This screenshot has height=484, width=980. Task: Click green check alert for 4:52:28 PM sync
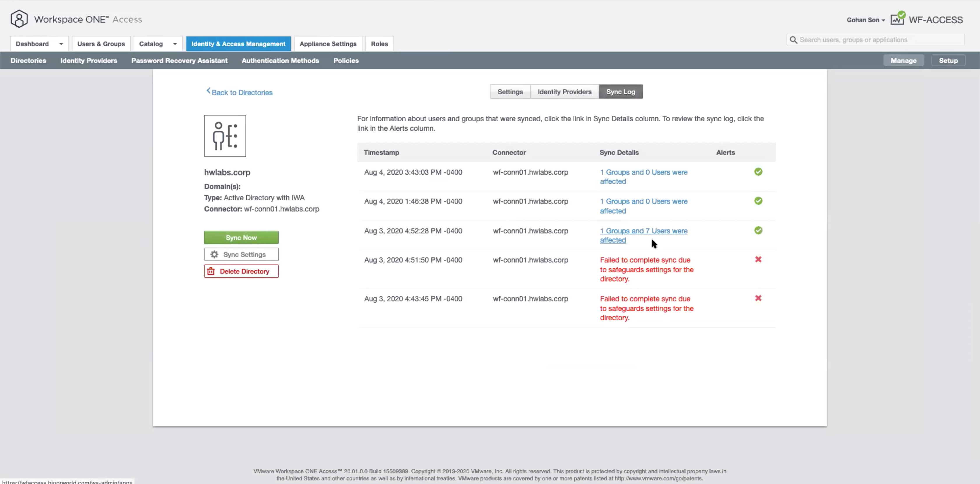pos(758,230)
